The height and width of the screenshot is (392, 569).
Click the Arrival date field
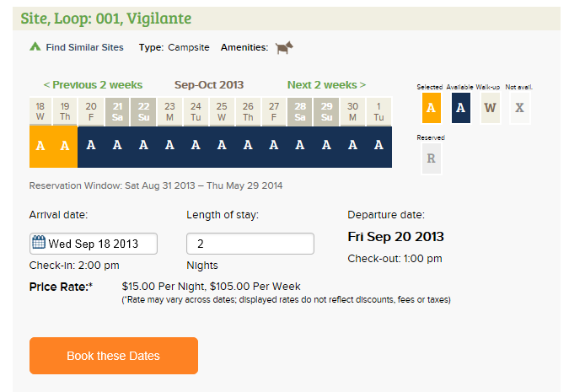click(x=94, y=244)
